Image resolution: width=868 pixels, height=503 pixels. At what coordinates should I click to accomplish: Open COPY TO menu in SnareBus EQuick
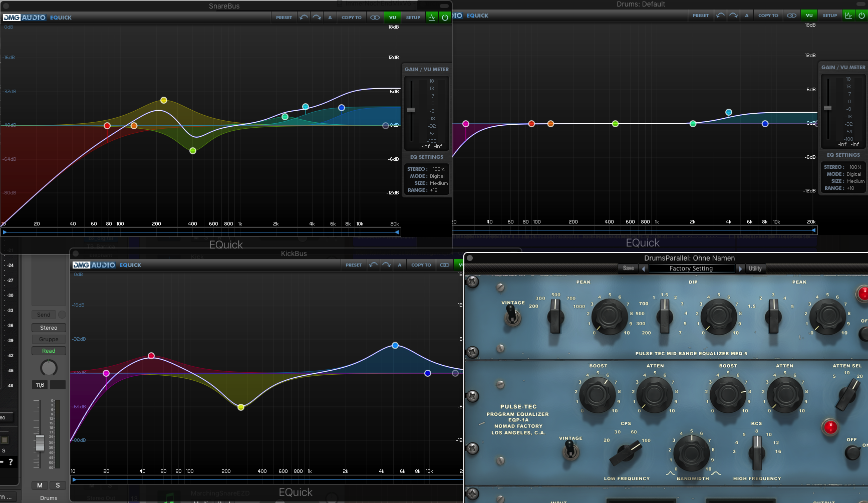[x=352, y=17]
